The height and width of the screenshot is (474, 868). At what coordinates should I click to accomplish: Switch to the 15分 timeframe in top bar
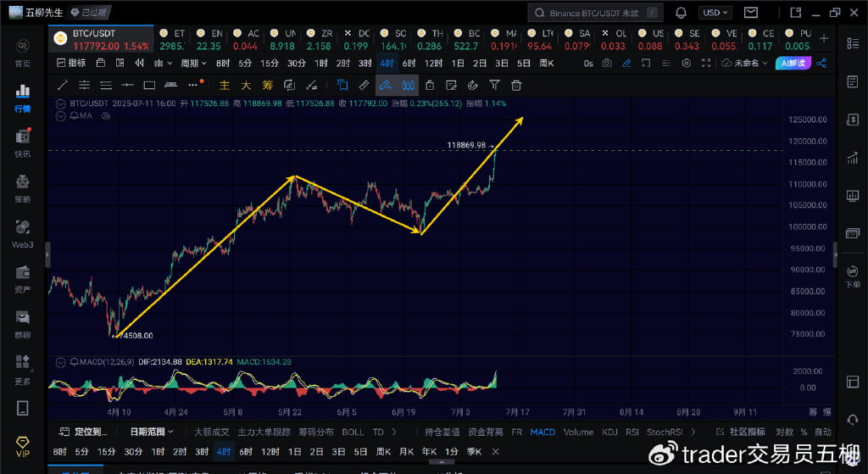(x=270, y=63)
